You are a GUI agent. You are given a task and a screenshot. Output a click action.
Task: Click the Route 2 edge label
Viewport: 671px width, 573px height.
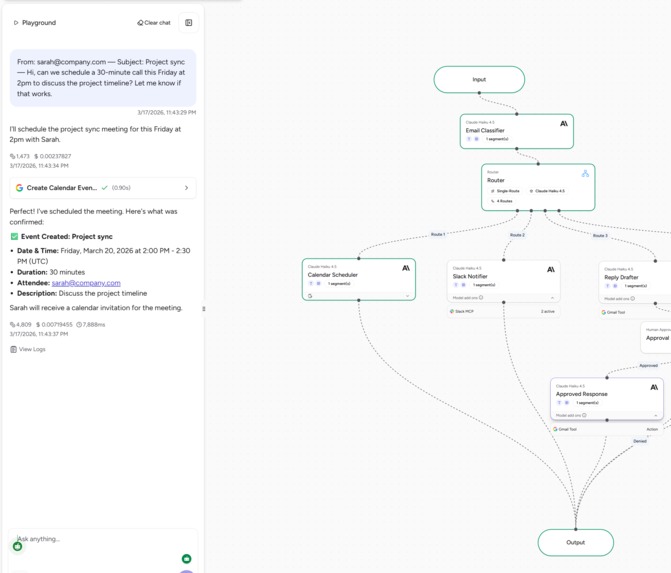pos(517,235)
